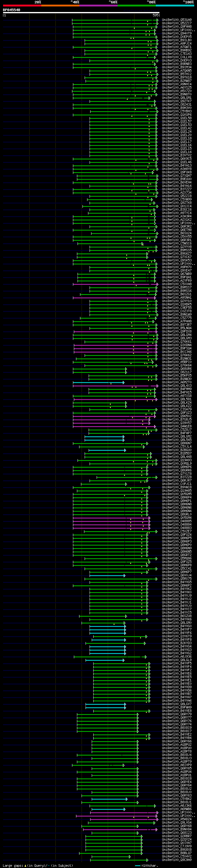197x868 pixels.
Task: Select UniRef100_Q1EL42 label
Action: 177,128
